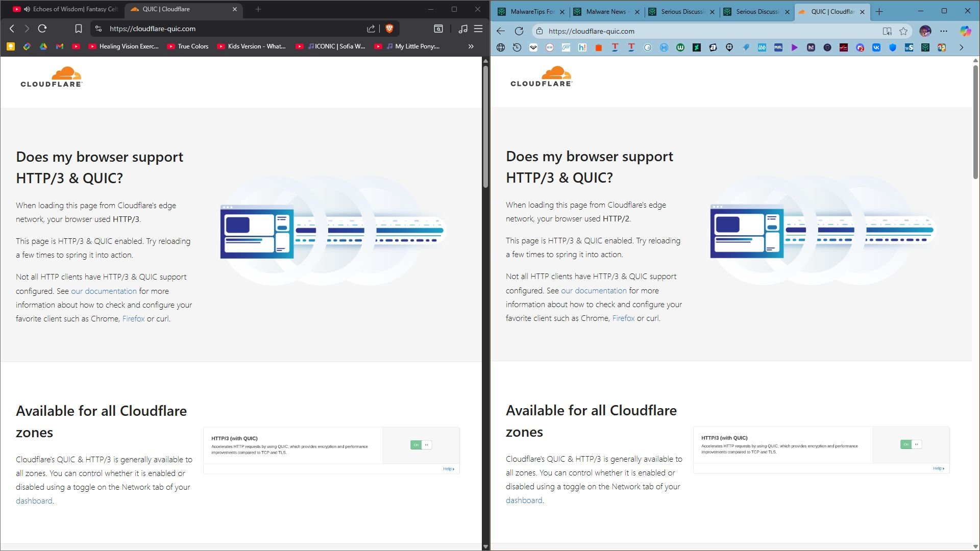Open the dashboard link in Brave page

point(34,501)
